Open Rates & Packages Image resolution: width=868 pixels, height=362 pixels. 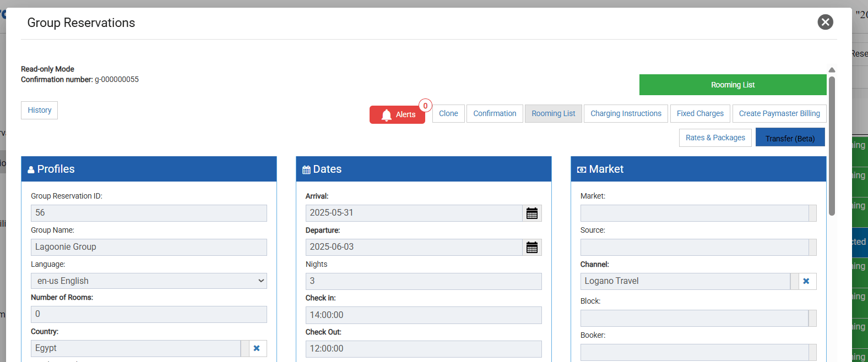pyautogui.click(x=715, y=138)
